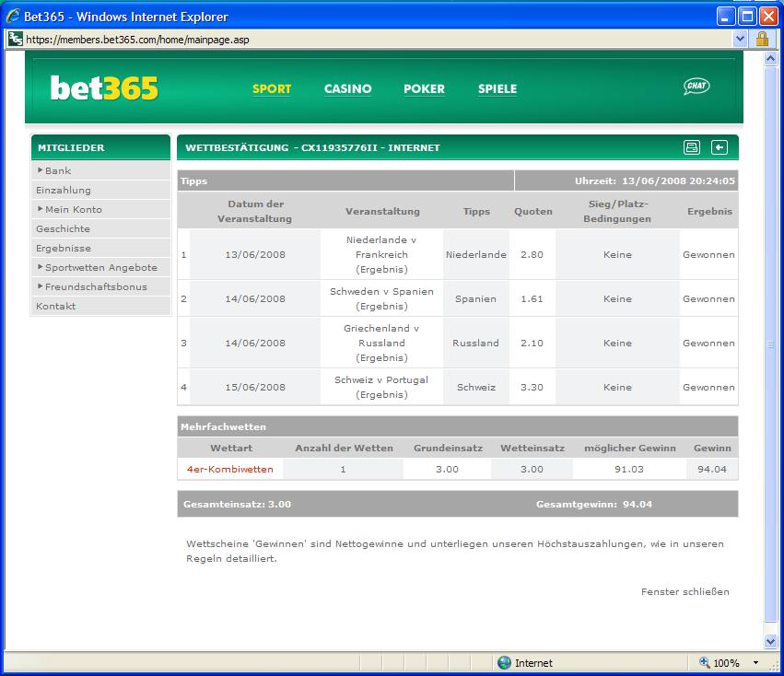The height and width of the screenshot is (676, 784).
Task: Click the Griechenland v Russland event cell
Action: [x=381, y=343]
